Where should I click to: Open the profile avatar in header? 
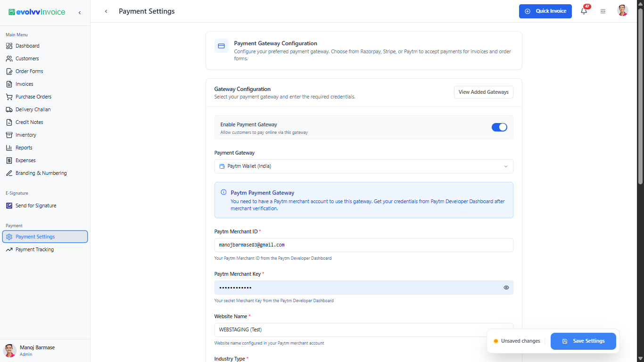pyautogui.click(x=623, y=11)
